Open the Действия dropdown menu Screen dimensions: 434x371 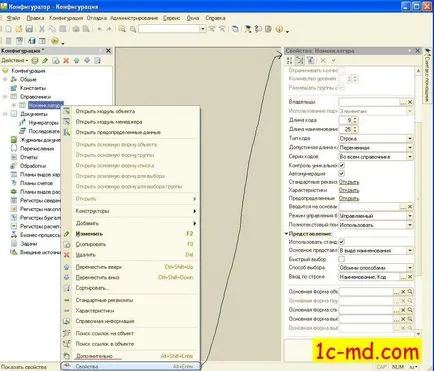[15, 60]
